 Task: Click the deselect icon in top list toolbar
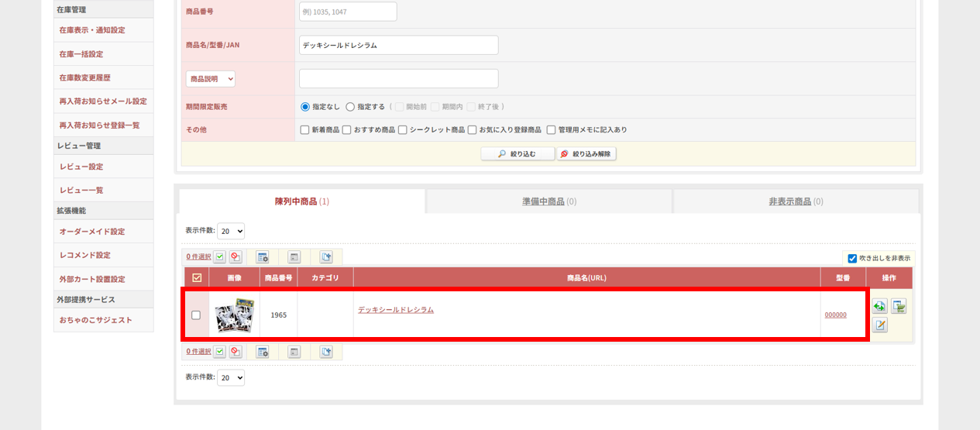pos(236,257)
